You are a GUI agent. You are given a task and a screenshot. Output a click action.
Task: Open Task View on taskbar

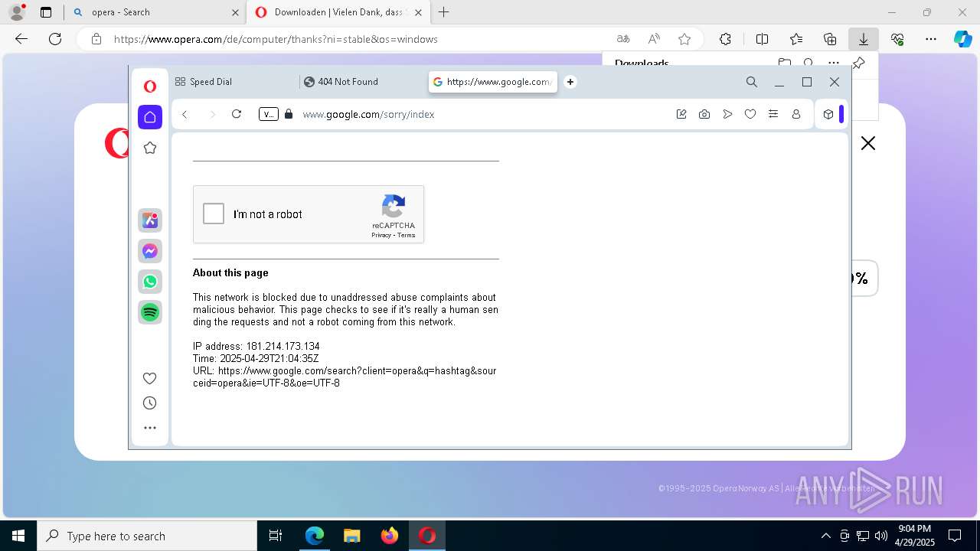[276, 536]
